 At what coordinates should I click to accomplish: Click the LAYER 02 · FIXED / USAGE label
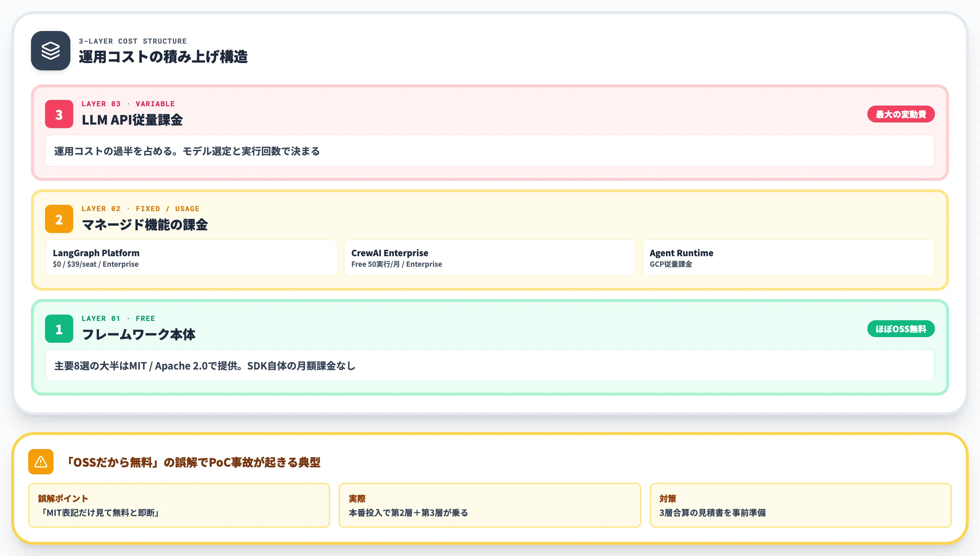click(x=140, y=209)
